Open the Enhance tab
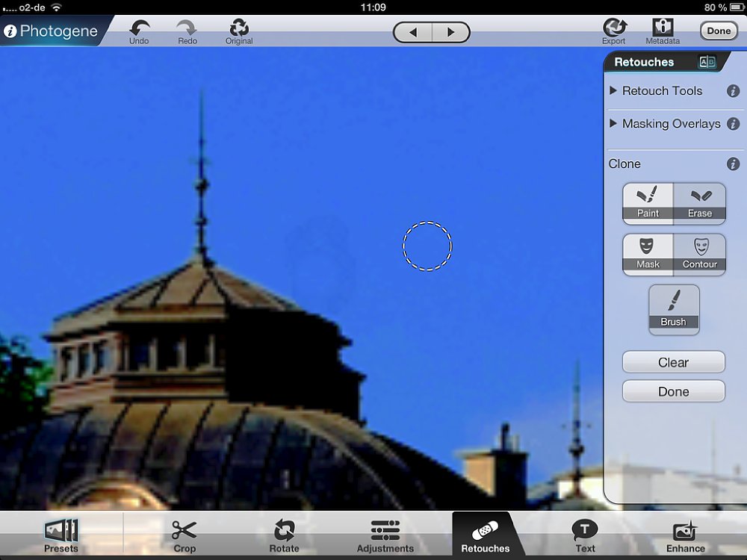Screen dimensions: 747x560 tap(685, 536)
